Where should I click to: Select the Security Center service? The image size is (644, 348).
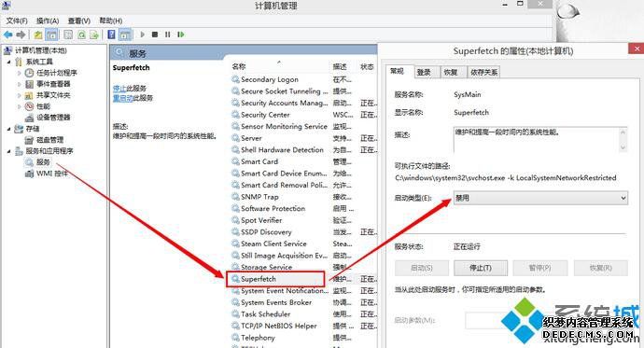(265, 115)
